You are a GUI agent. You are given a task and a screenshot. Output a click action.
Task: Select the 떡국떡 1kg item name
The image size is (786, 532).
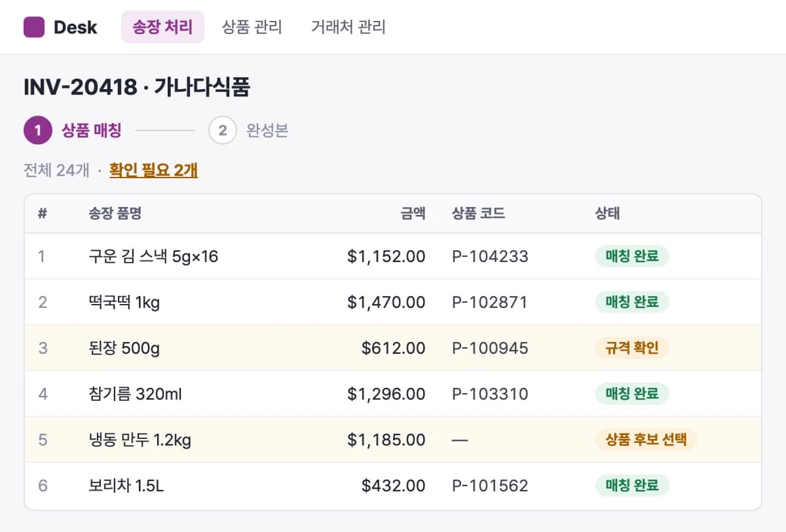[x=124, y=302]
